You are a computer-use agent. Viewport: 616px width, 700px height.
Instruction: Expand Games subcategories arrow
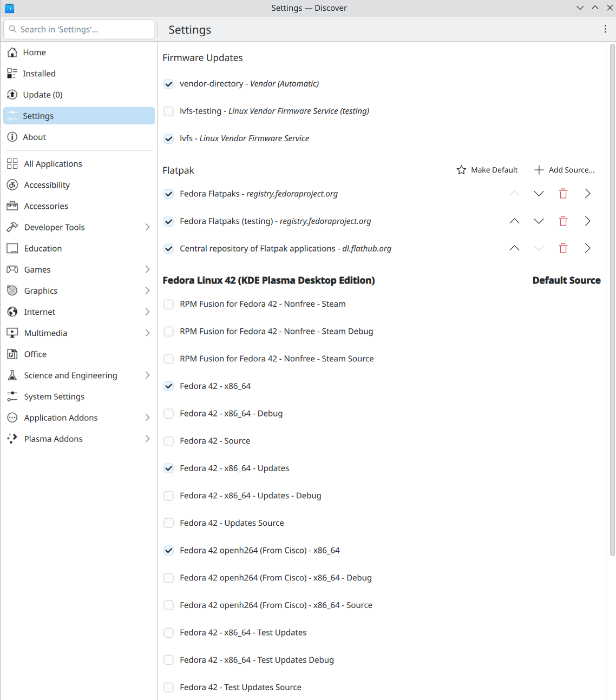(x=147, y=269)
